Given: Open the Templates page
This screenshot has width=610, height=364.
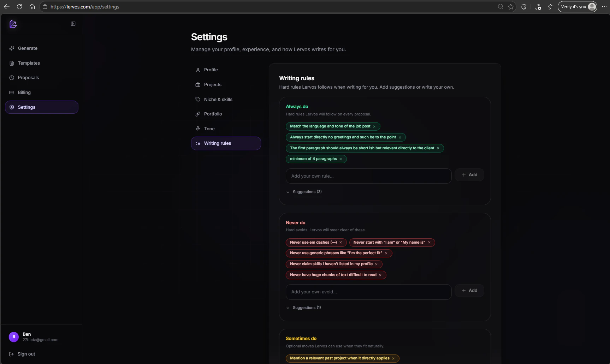Looking at the screenshot, I should coord(42,63).
